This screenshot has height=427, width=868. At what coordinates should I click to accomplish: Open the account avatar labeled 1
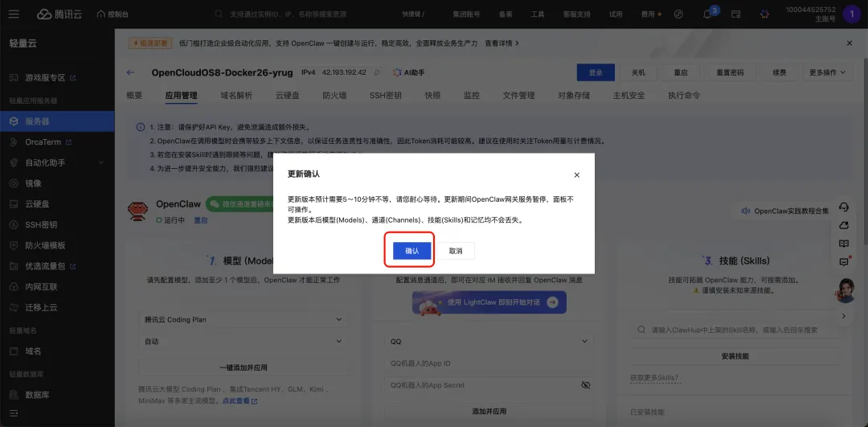(x=851, y=14)
